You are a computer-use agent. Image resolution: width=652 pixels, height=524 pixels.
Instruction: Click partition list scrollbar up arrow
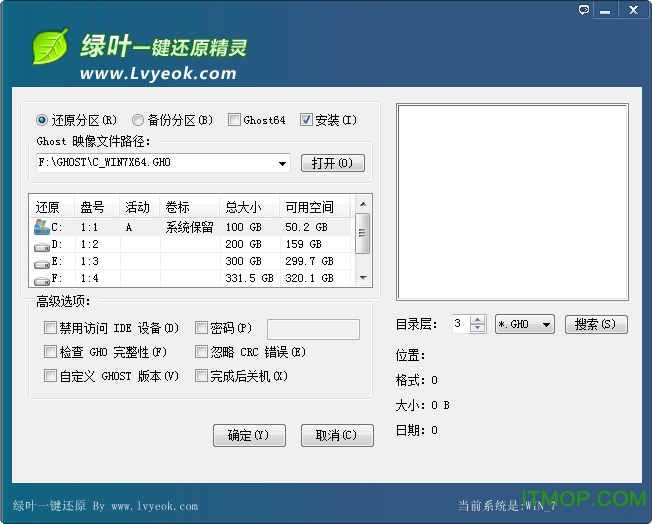363,204
